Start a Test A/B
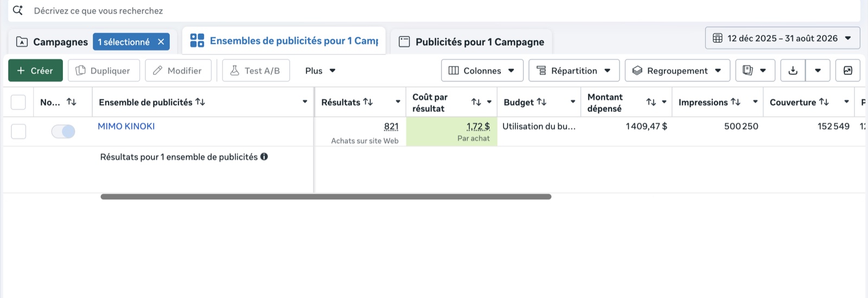868x298 pixels. point(256,71)
